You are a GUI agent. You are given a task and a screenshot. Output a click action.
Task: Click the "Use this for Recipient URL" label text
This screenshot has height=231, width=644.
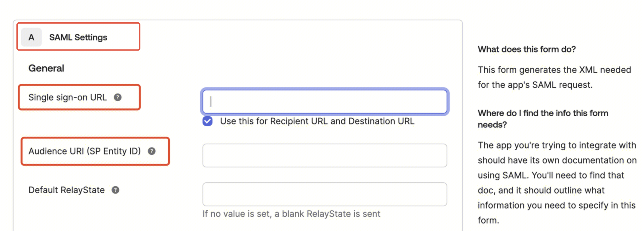[317, 121]
